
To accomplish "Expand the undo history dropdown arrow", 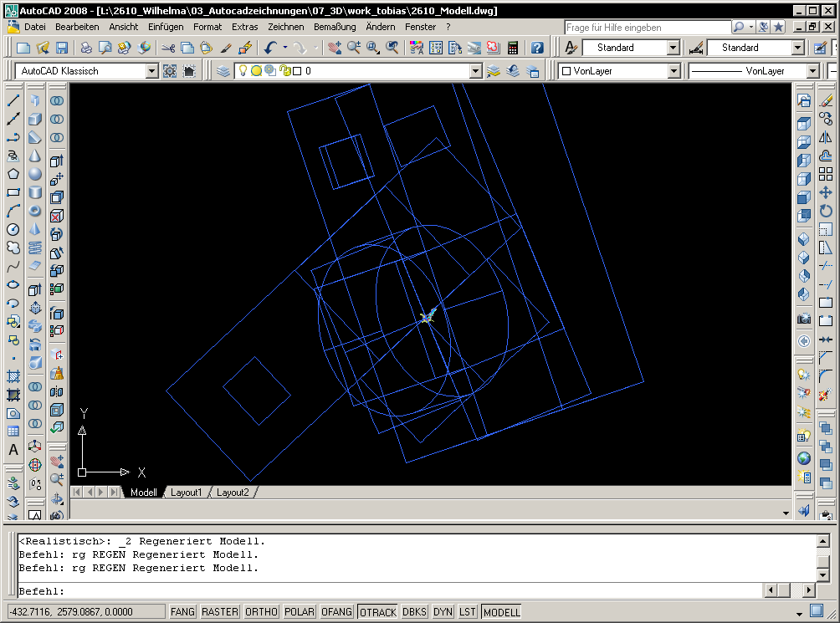I will tap(285, 48).
